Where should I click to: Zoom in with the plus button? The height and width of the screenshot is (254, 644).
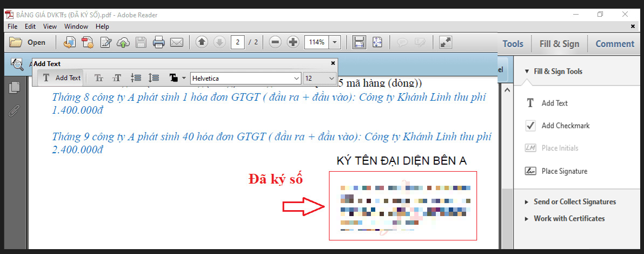(x=293, y=42)
